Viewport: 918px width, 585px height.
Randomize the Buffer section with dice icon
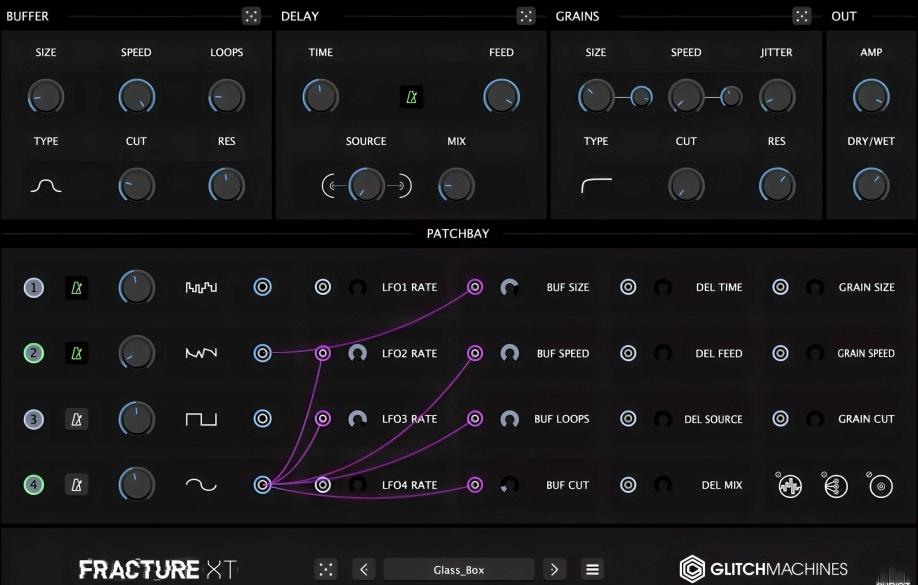click(x=251, y=16)
